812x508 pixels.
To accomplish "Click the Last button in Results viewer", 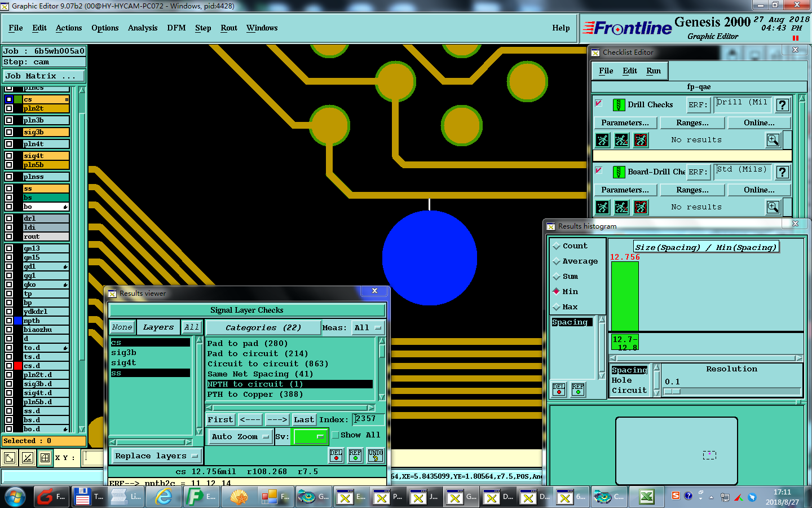I will 304,419.
